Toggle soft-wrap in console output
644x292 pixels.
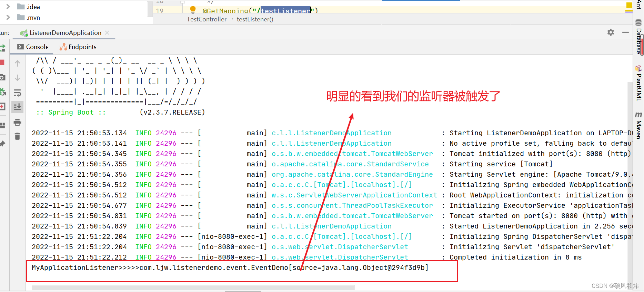[17, 93]
